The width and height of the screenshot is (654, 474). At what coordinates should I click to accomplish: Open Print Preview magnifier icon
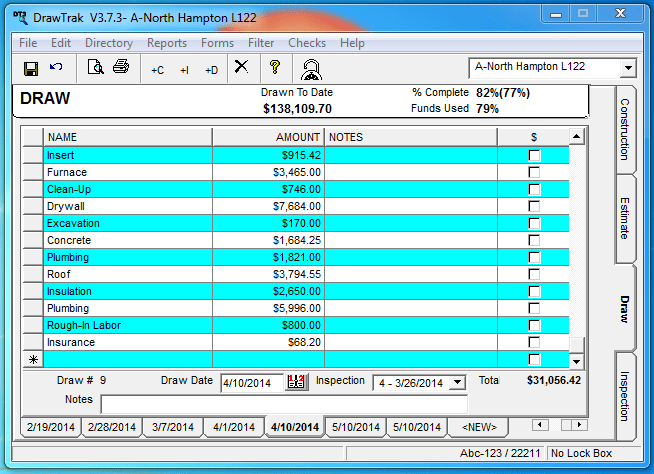point(96,67)
